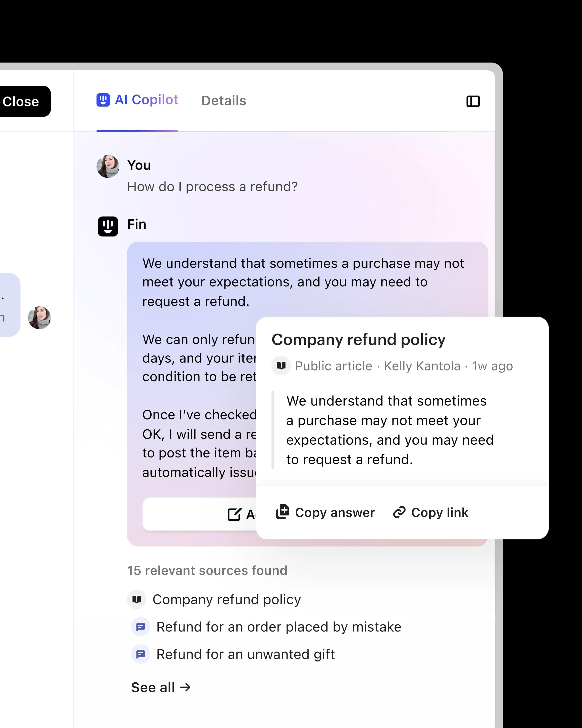Toggle the sidebar panel layout icon
Image resolution: width=582 pixels, height=728 pixels.
coord(473,101)
